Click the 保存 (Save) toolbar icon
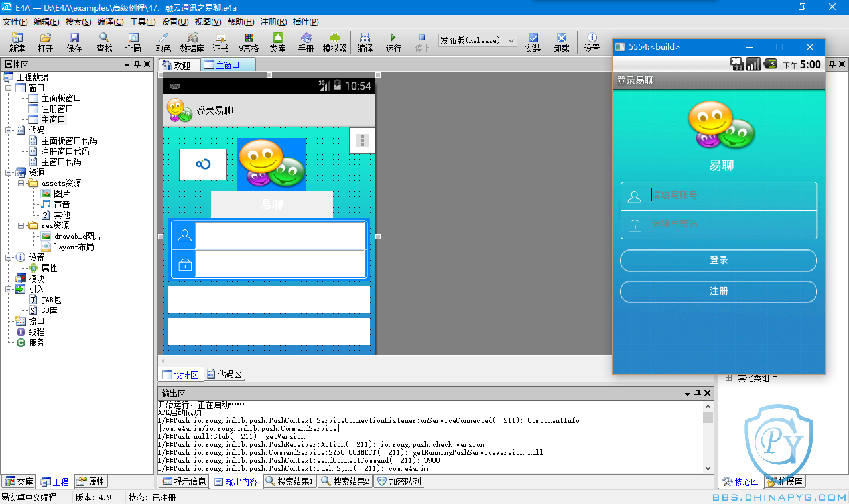The width and height of the screenshot is (849, 504). 74,42
